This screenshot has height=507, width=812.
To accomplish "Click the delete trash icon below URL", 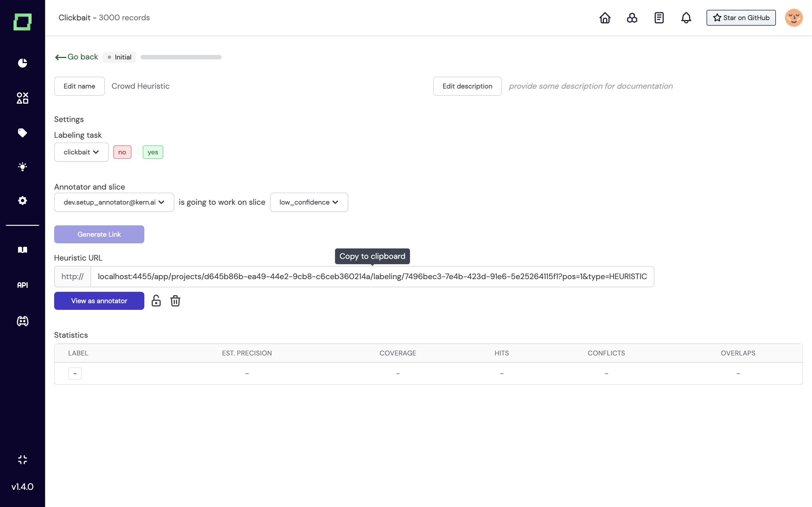I will 175,301.
